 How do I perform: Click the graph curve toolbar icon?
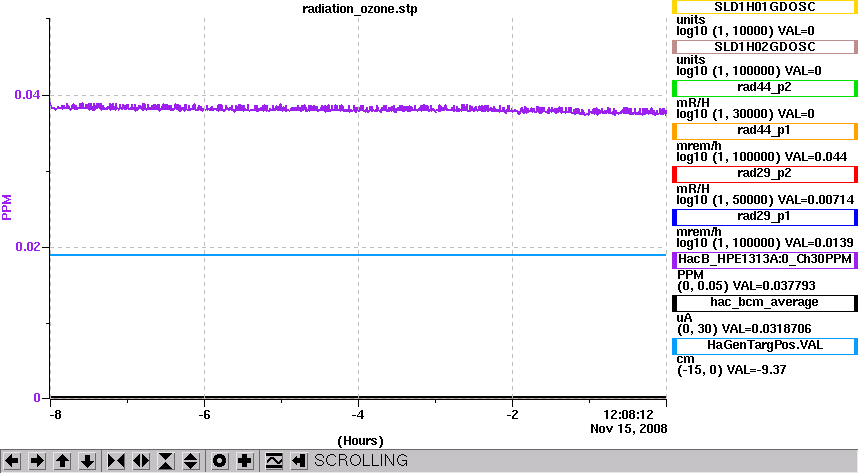coord(274,461)
